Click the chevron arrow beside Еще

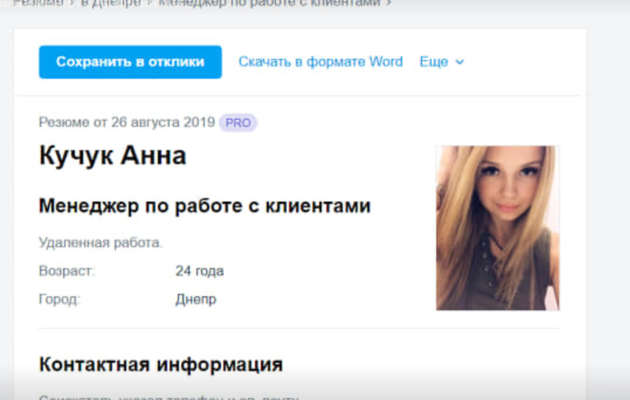click(460, 62)
